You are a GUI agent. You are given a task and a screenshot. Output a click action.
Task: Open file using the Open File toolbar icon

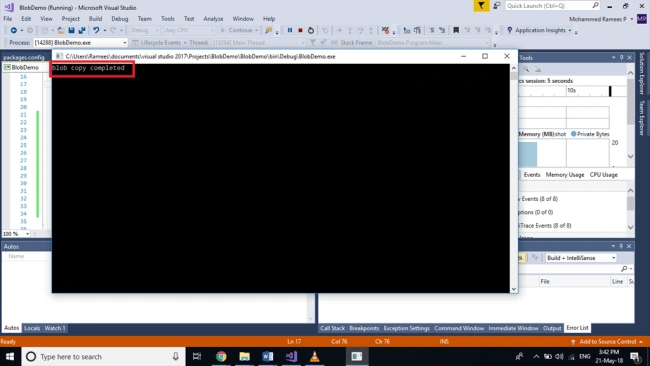[61, 30]
